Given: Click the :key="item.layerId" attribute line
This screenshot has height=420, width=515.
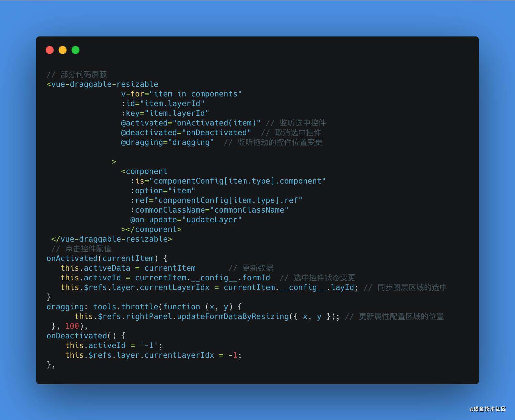Looking at the screenshot, I should pos(165,113).
